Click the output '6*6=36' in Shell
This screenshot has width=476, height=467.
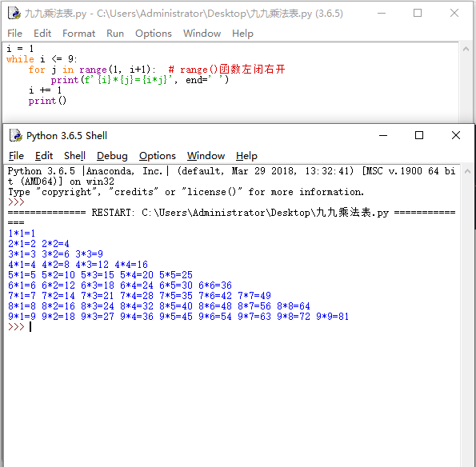215,285
